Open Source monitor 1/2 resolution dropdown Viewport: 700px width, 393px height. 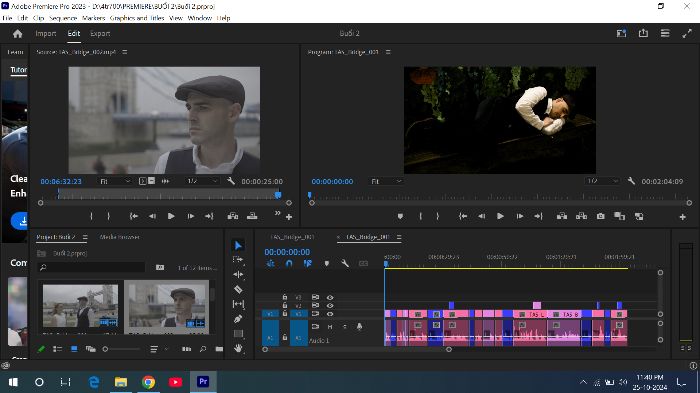point(202,181)
